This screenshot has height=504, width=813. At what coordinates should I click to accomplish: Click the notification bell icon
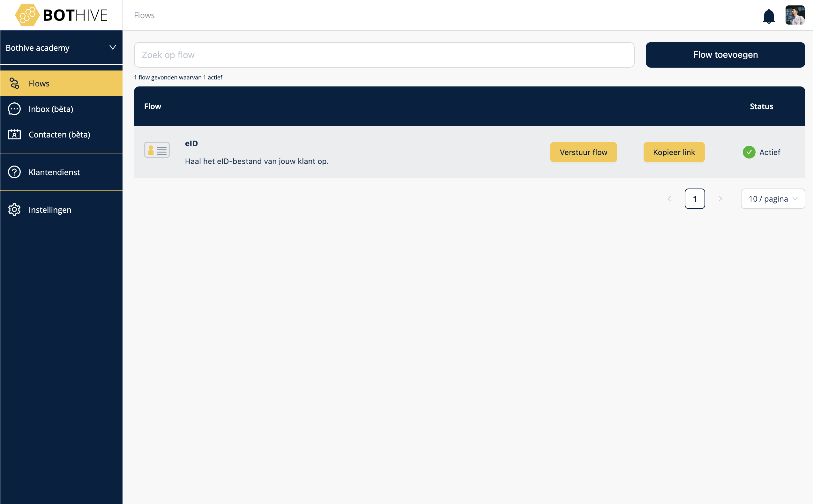pos(769,16)
